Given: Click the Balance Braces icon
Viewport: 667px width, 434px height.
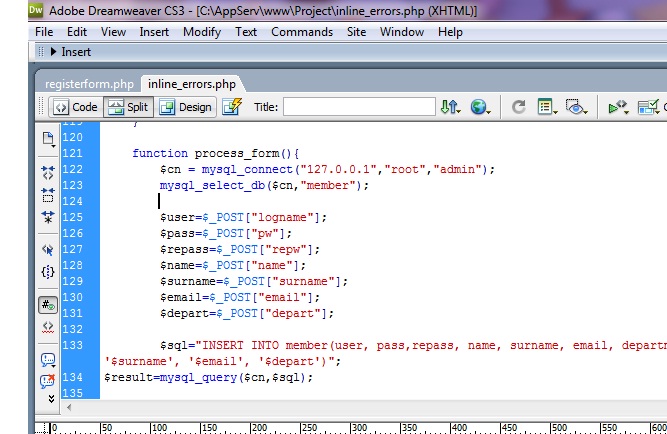Looking at the screenshot, I should 48,271.
